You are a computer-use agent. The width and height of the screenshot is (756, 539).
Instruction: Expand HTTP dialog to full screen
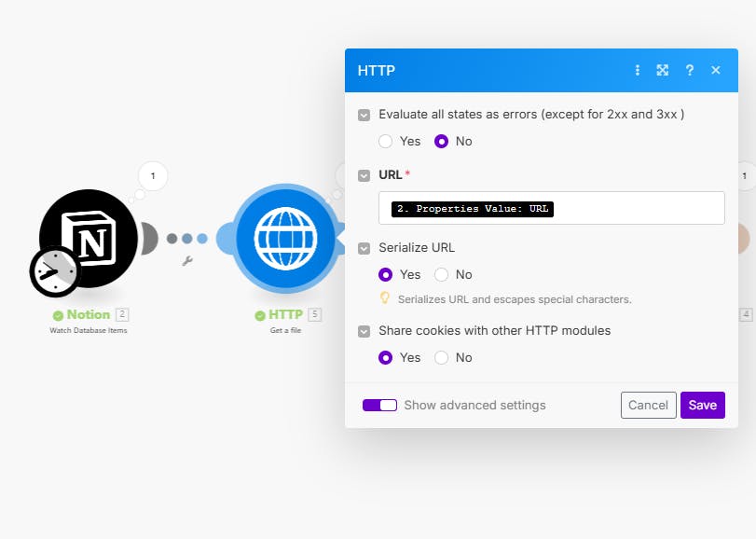[x=663, y=70]
